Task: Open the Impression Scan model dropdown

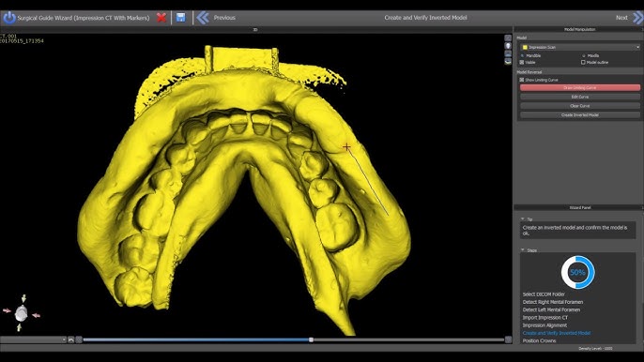Action: [x=580, y=47]
